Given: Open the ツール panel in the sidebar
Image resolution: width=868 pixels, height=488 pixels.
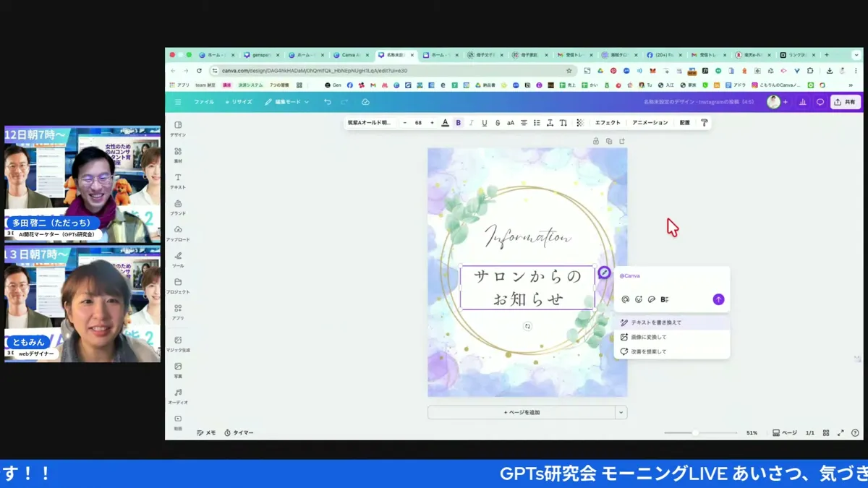Looking at the screenshot, I should click(178, 260).
